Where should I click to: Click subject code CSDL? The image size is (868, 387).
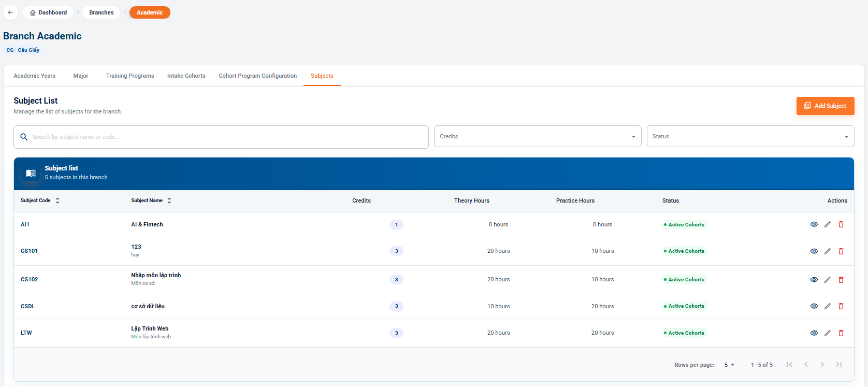(28, 307)
